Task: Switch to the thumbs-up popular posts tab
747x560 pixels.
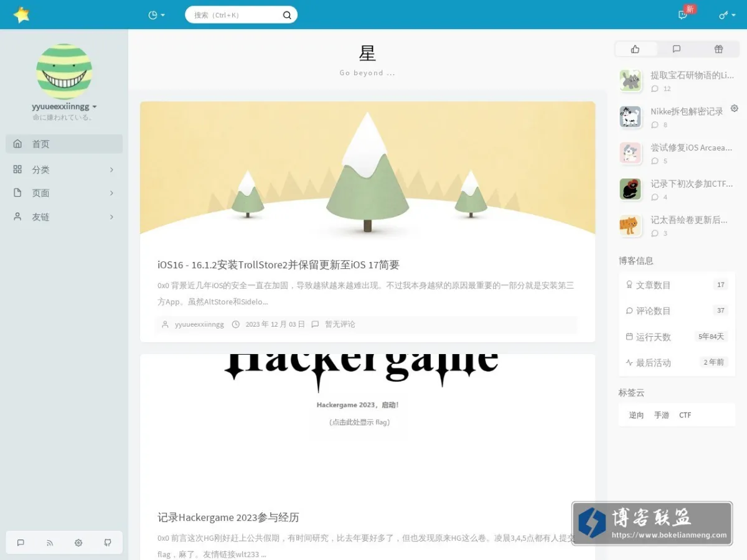Action: pos(636,49)
